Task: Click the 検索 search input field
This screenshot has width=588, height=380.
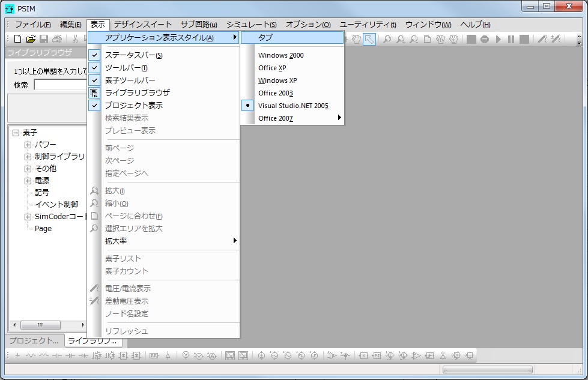Action: coord(60,85)
